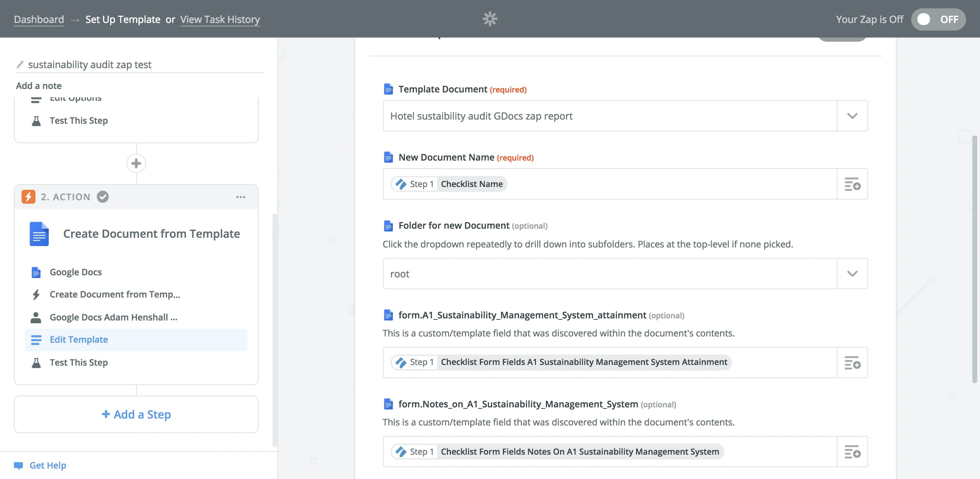The height and width of the screenshot is (479, 980).
Task: Click insert-field icon for A1 attainment field
Action: (x=852, y=363)
